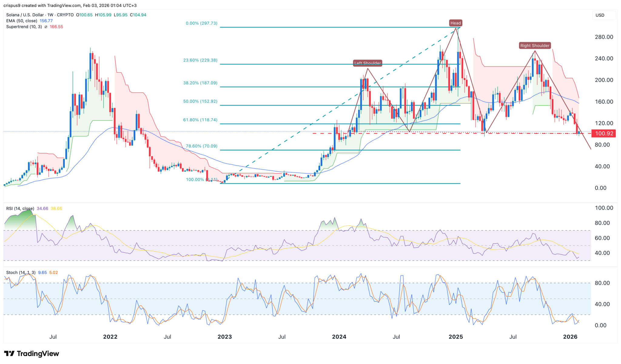This screenshot has width=621, height=364.
Task: Click the Right Shoulder pattern label
Action: (x=535, y=45)
